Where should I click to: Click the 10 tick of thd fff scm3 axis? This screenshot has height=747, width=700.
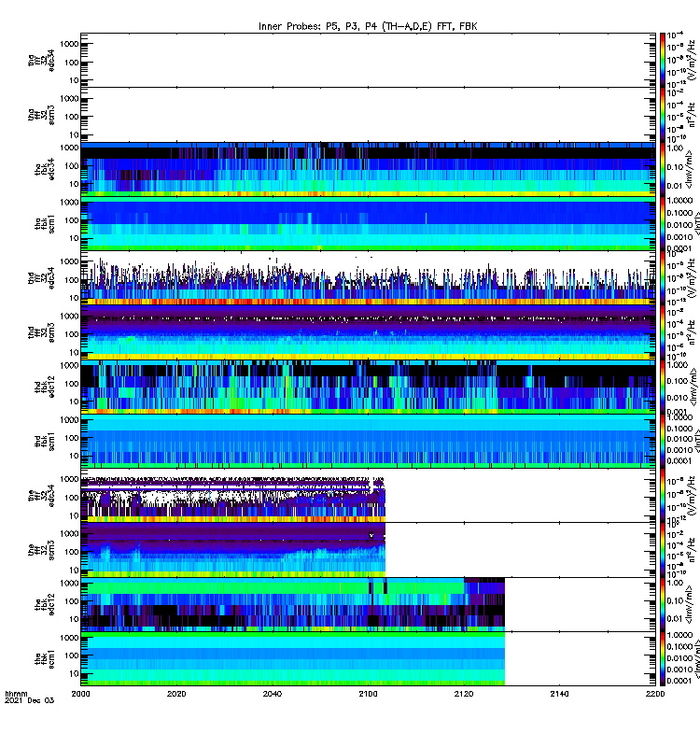[74, 353]
